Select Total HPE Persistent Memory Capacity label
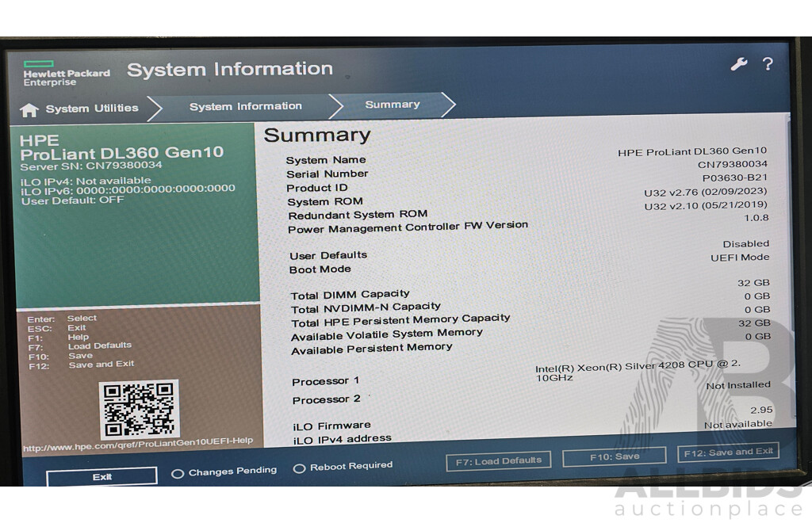This screenshot has height=523, width=812. click(x=400, y=320)
